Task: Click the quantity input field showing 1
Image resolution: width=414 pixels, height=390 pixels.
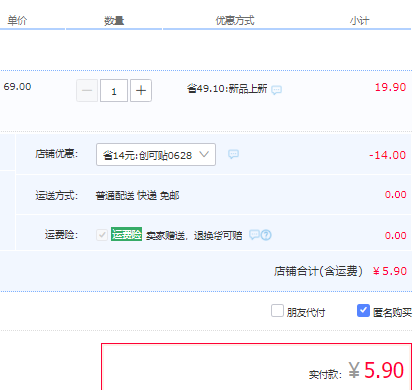Action: 114,90
